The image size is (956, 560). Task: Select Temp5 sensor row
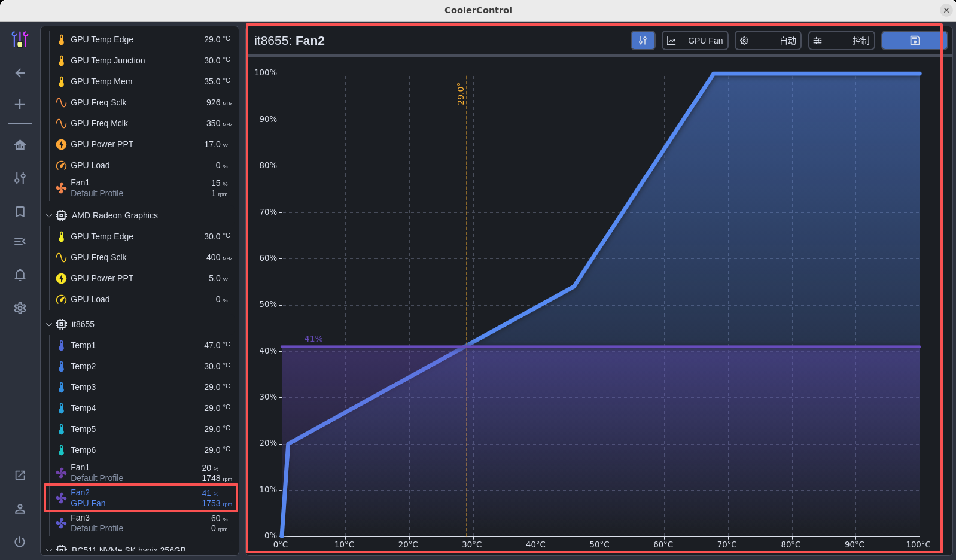(x=141, y=429)
